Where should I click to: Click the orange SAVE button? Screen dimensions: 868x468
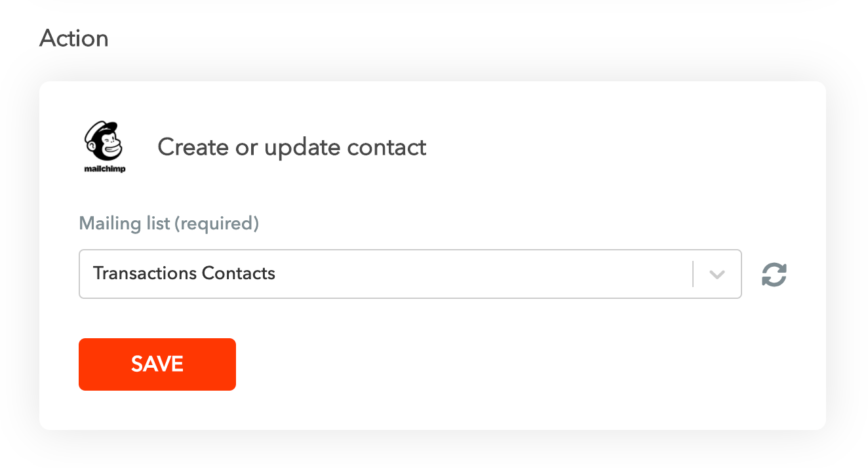coord(157,364)
